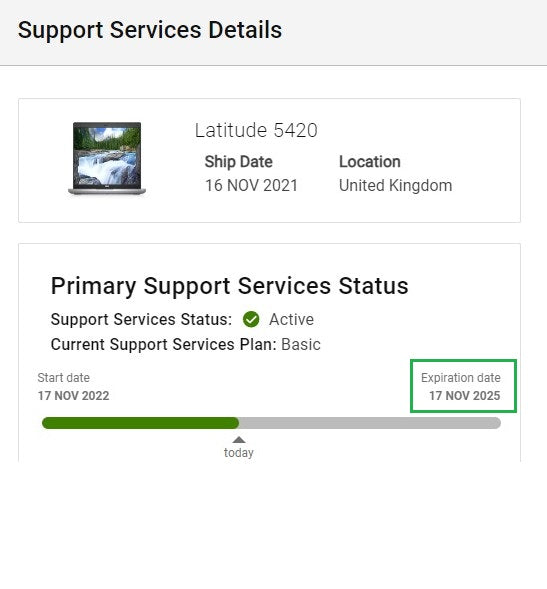Click the United Kingdom location value
The image size is (547, 589).
click(396, 186)
